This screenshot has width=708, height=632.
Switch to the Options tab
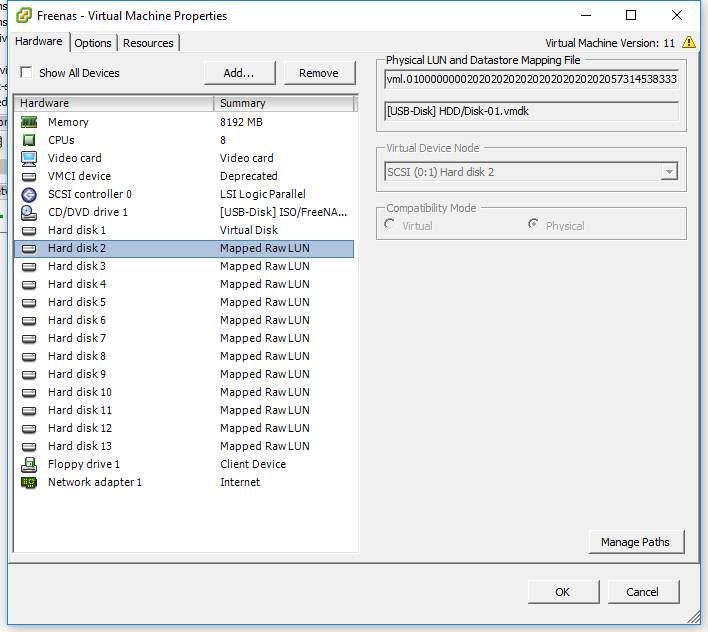tap(93, 43)
